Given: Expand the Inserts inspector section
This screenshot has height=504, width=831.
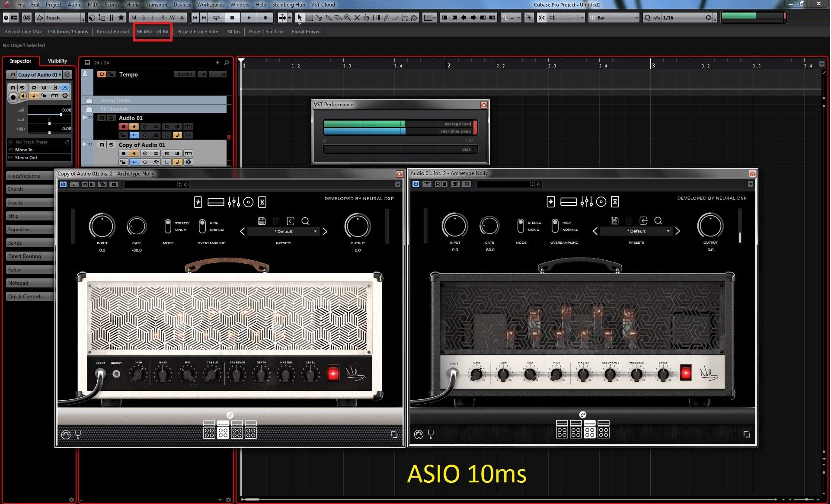Looking at the screenshot, I should 30,203.
